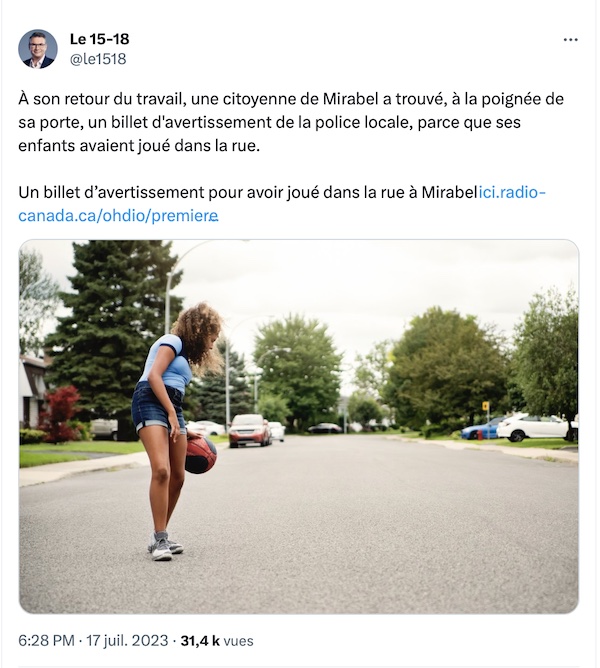Open the ici.radio-canada.ca article link

[512, 192]
